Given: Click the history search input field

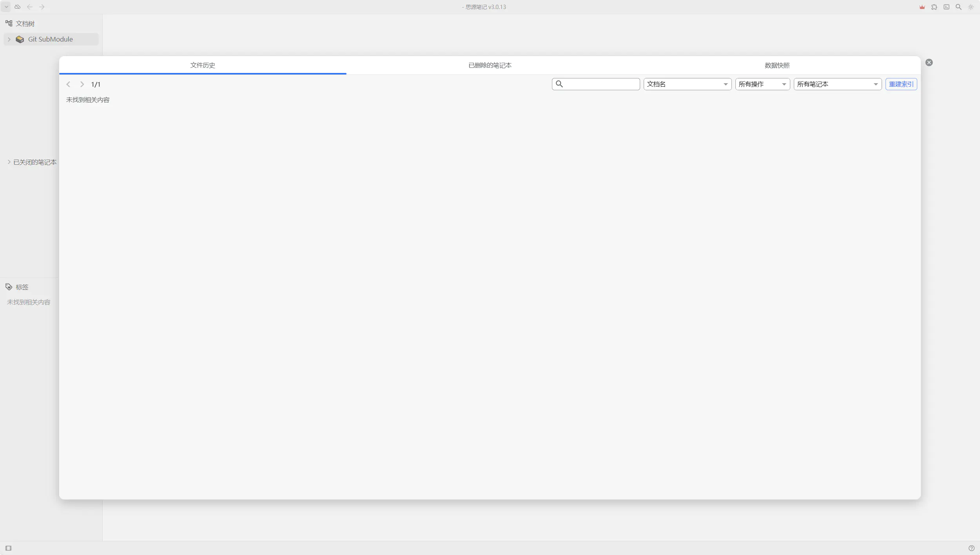Looking at the screenshot, I should click(601, 84).
